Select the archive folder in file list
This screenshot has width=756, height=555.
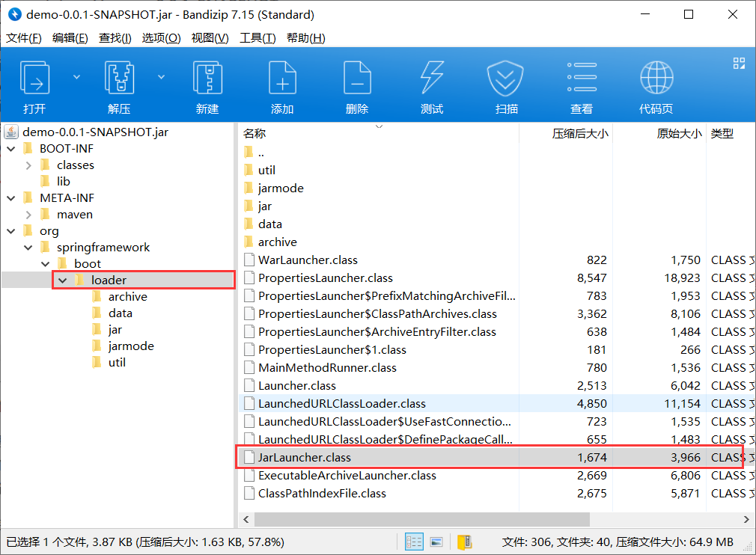click(277, 242)
